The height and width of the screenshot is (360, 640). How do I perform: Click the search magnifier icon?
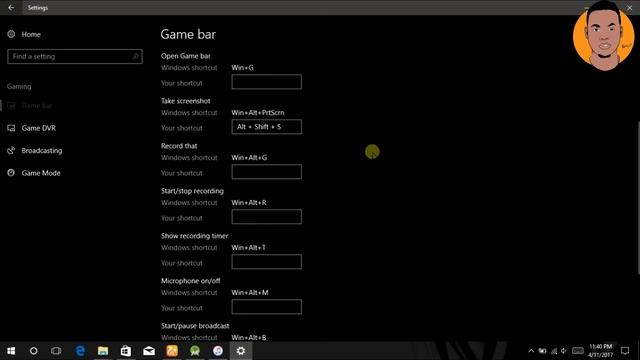[136, 56]
